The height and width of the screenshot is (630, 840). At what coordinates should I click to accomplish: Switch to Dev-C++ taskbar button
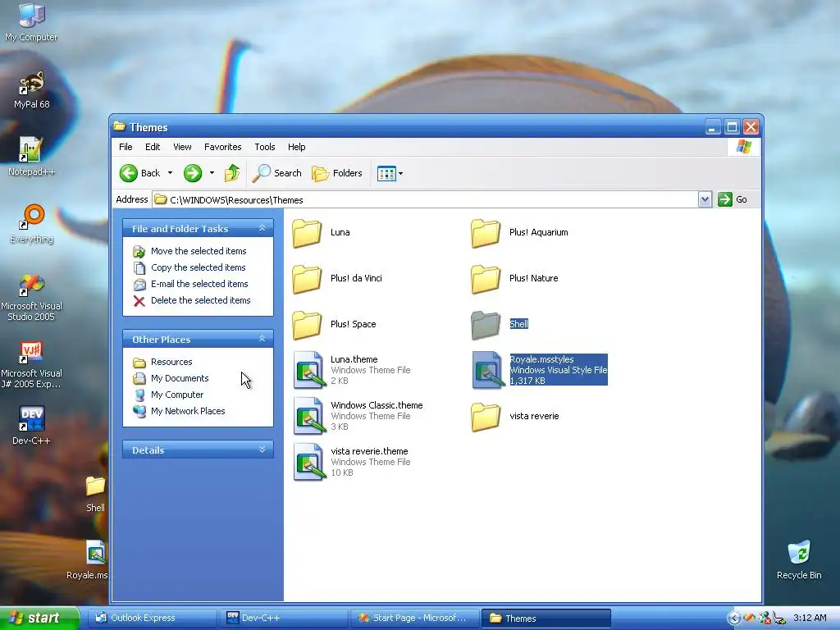[x=284, y=619]
